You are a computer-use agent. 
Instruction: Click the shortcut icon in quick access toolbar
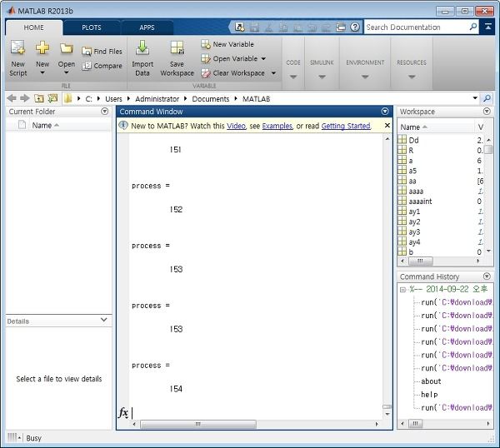point(240,27)
